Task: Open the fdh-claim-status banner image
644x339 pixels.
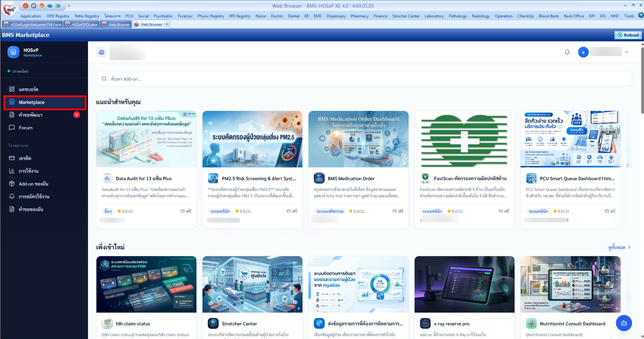Action: [146, 284]
